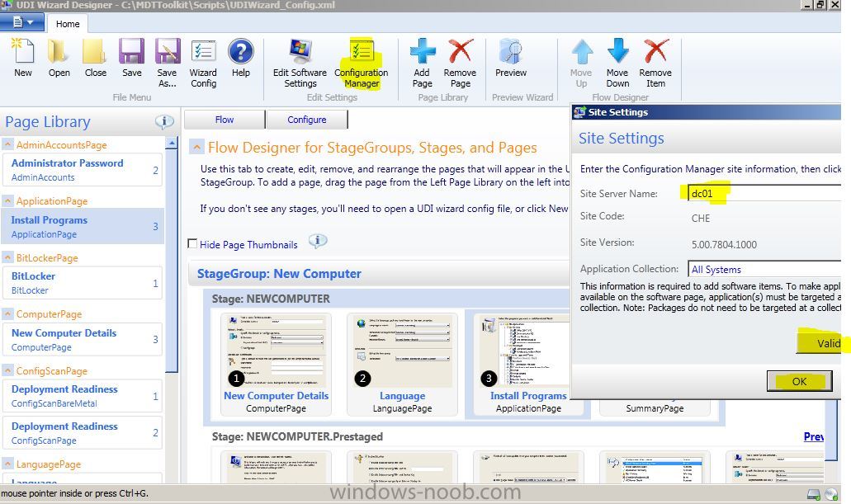Collapse the Flow Designer header section

[x=196, y=147]
